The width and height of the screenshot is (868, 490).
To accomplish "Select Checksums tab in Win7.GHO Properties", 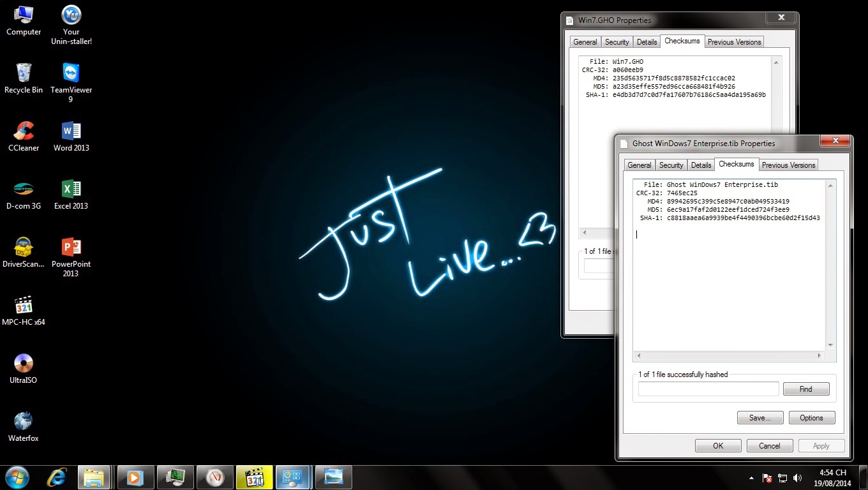I will pyautogui.click(x=682, y=41).
